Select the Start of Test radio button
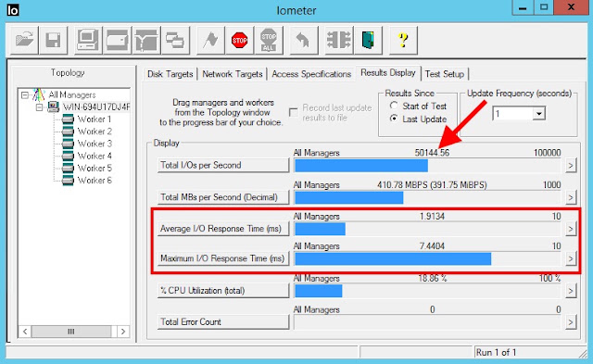The width and height of the screenshot is (593, 364). tap(394, 106)
